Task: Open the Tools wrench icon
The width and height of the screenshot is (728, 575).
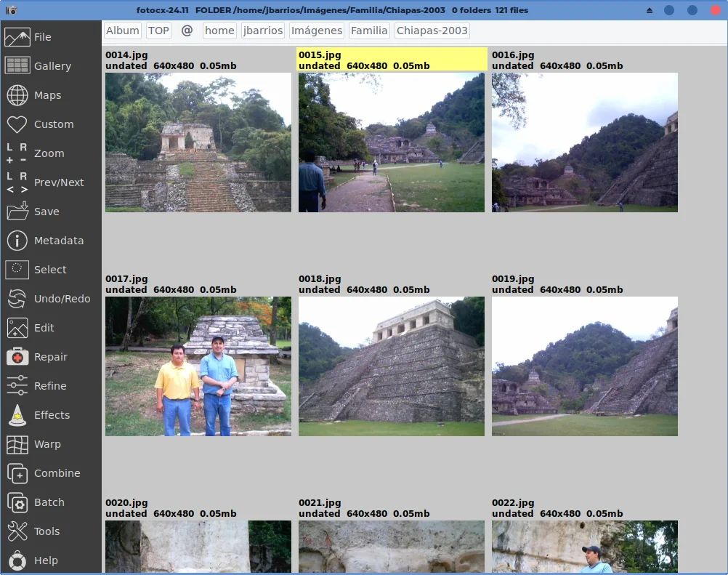Action: [x=17, y=531]
